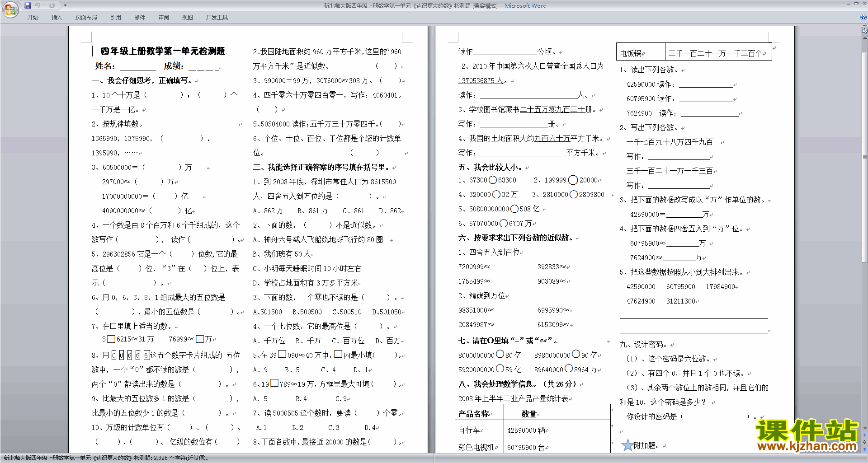Click the 姓名 blank field line
The image size is (868, 463).
[x=137, y=66]
